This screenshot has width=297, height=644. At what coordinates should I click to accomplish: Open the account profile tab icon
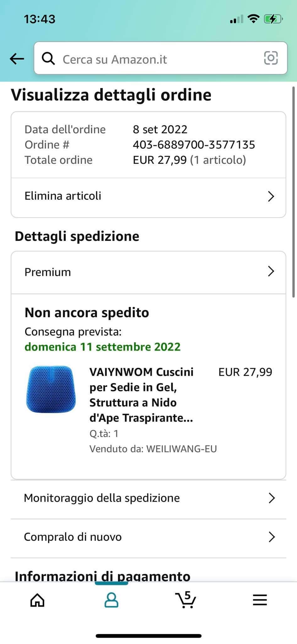[111, 600]
